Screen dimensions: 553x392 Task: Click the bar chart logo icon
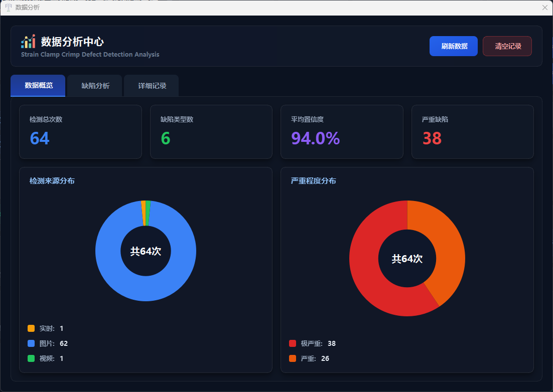click(x=28, y=42)
